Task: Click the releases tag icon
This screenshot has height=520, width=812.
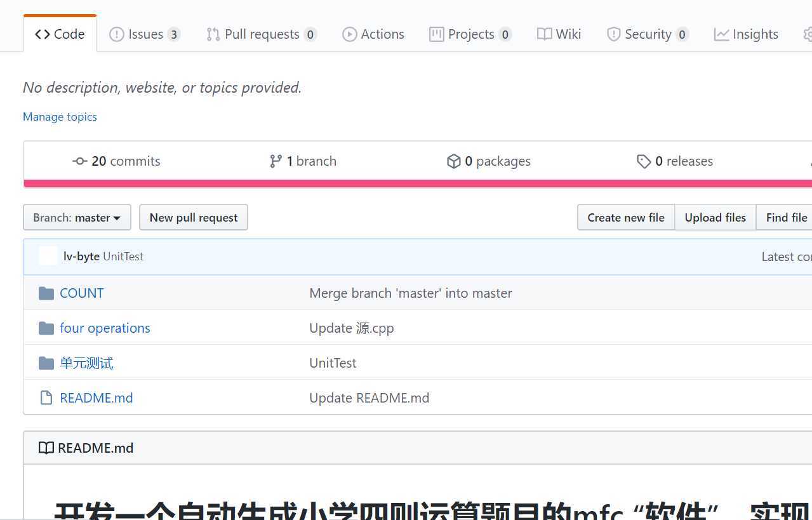Action: 644,161
